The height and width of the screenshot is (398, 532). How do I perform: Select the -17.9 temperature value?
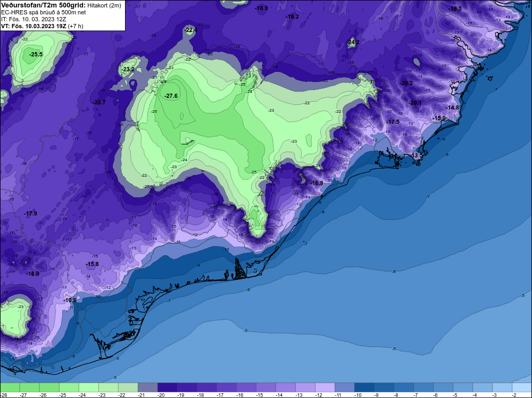[30, 214]
